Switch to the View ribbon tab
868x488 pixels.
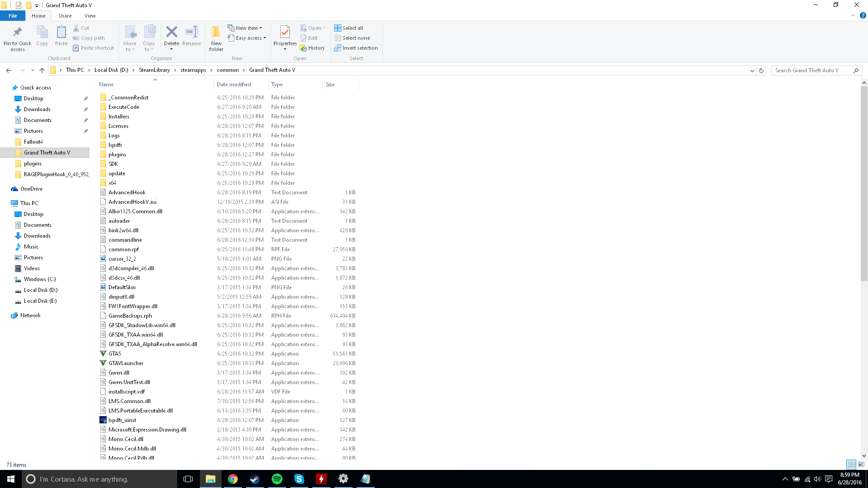[x=90, y=16]
